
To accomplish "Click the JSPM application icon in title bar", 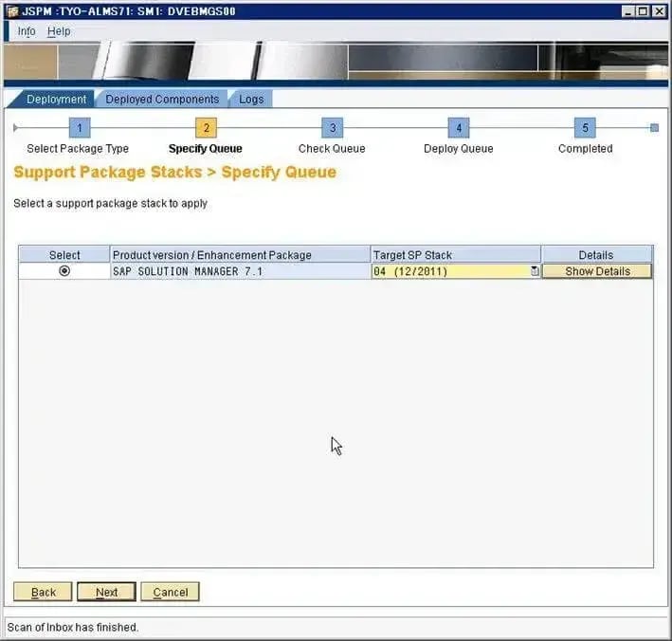I will 12,11.
